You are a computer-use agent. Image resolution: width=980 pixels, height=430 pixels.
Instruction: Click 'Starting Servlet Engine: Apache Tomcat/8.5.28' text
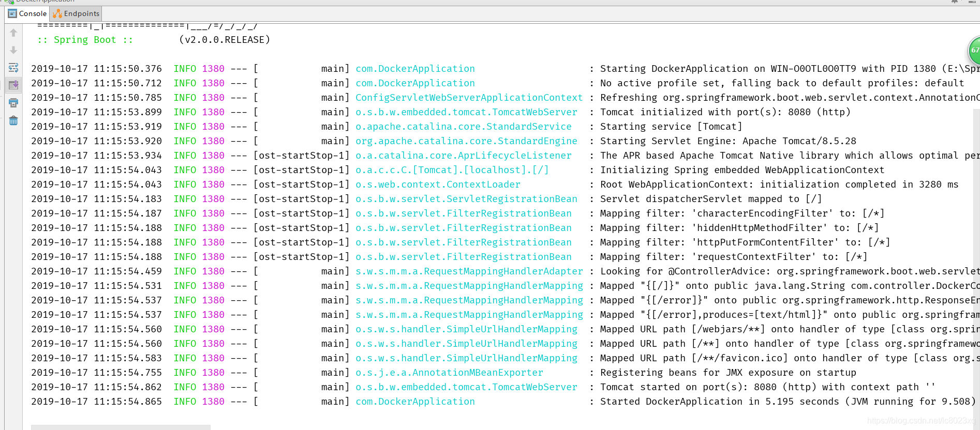pyautogui.click(x=728, y=141)
